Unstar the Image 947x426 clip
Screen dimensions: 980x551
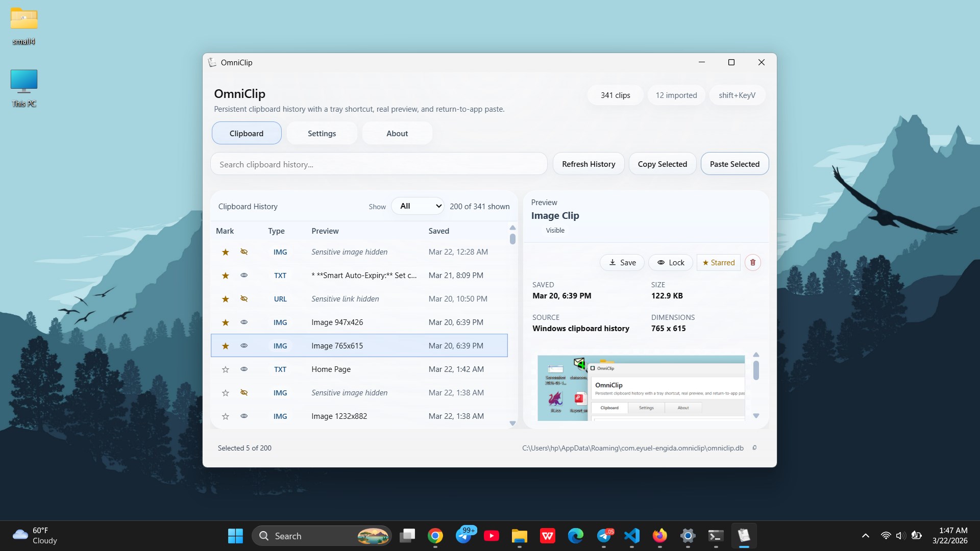pos(225,322)
